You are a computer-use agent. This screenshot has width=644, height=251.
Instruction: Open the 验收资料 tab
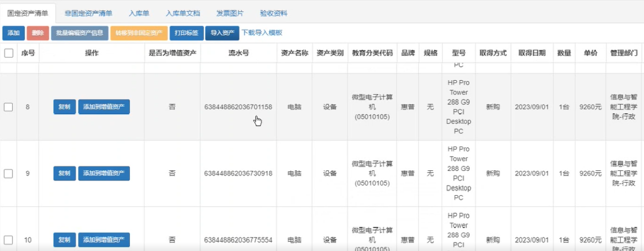274,13
